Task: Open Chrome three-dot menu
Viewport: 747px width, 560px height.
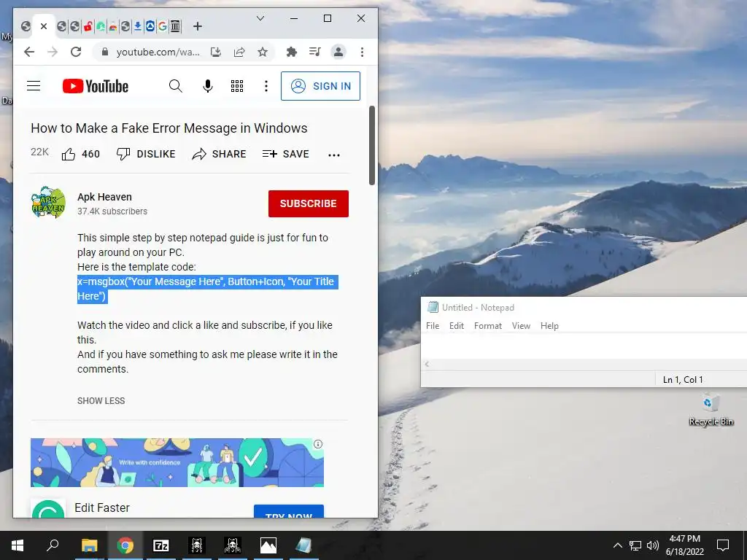Action: click(362, 52)
